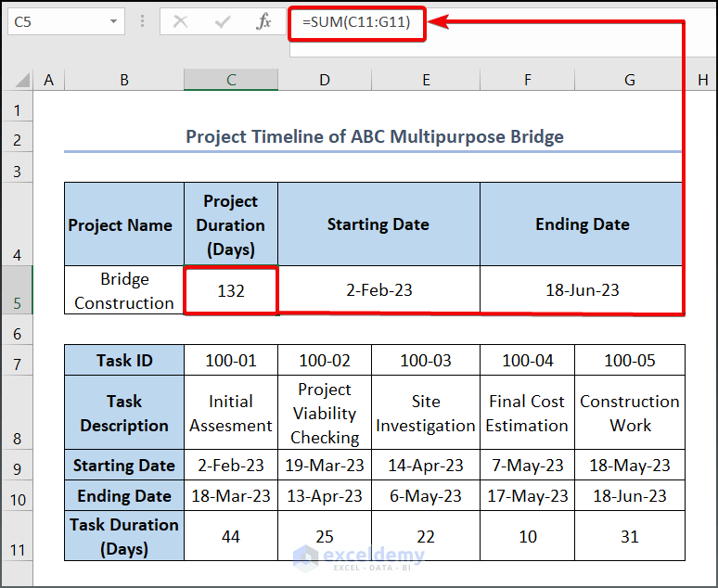Viewport: 718px width, 588px height.
Task: Select row 1 header
Action: 17,107
